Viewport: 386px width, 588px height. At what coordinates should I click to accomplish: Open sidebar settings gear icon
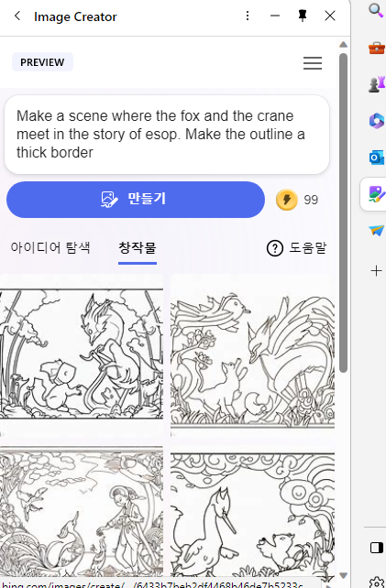377,583
